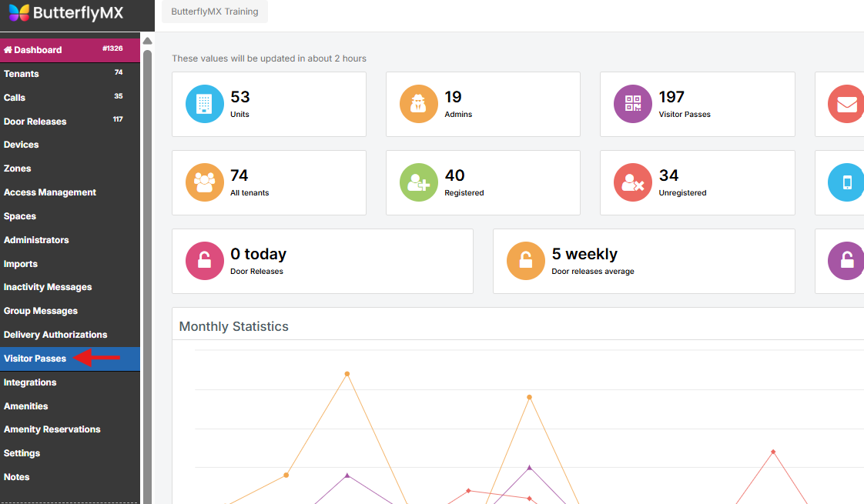The width and height of the screenshot is (864, 504).
Task: Open Access Management page
Action: point(50,192)
